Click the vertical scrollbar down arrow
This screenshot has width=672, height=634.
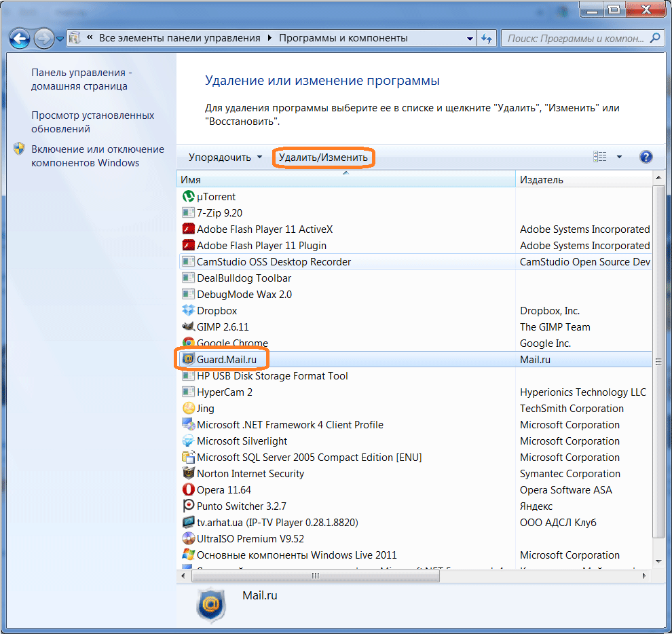tap(658, 561)
